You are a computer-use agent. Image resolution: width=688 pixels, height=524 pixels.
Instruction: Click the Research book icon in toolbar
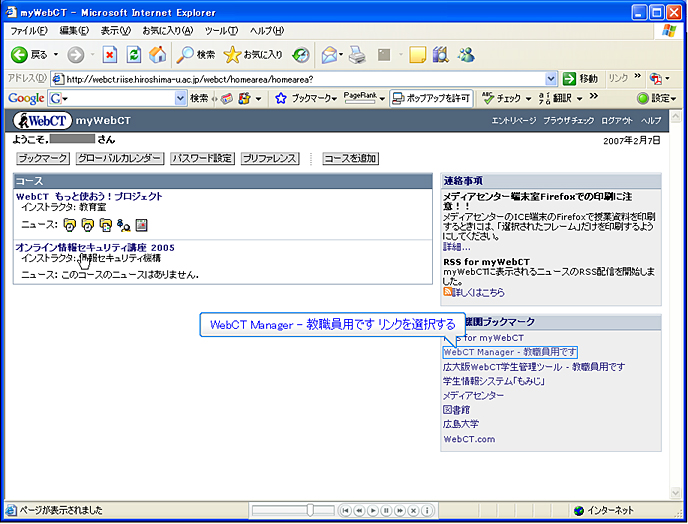tap(441, 55)
